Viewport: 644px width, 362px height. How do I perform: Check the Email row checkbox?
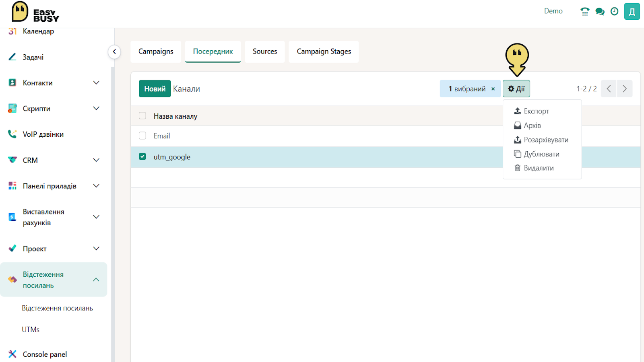[x=142, y=136]
